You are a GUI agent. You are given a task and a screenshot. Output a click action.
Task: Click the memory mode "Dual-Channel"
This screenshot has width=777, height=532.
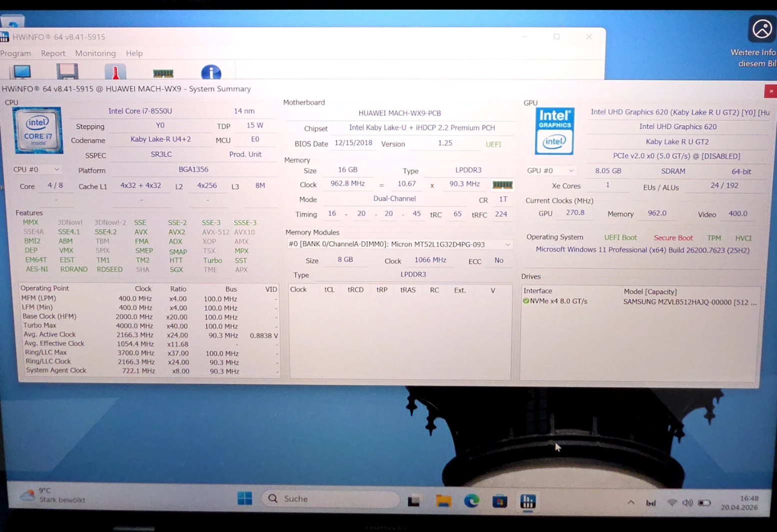pyautogui.click(x=394, y=199)
